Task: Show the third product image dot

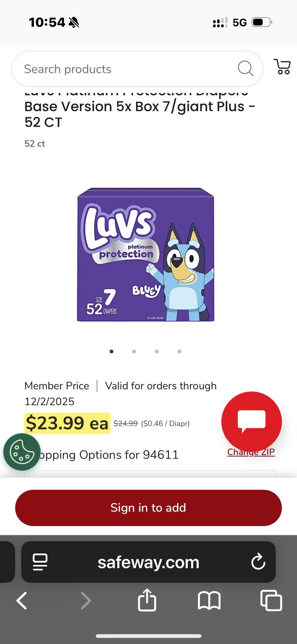Action: (157, 352)
